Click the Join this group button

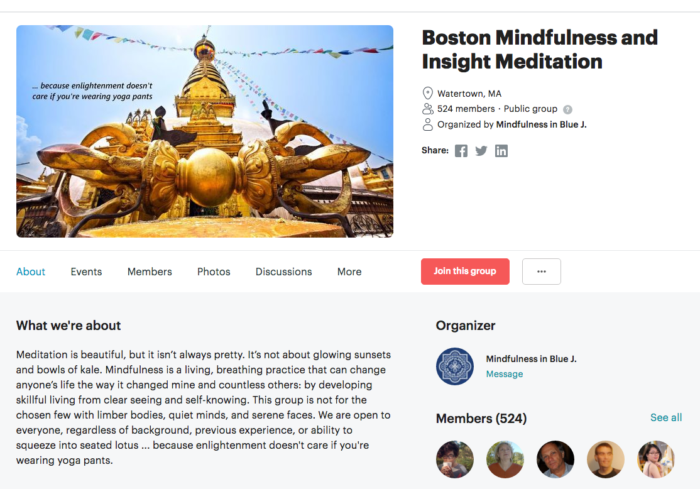(x=465, y=272)
